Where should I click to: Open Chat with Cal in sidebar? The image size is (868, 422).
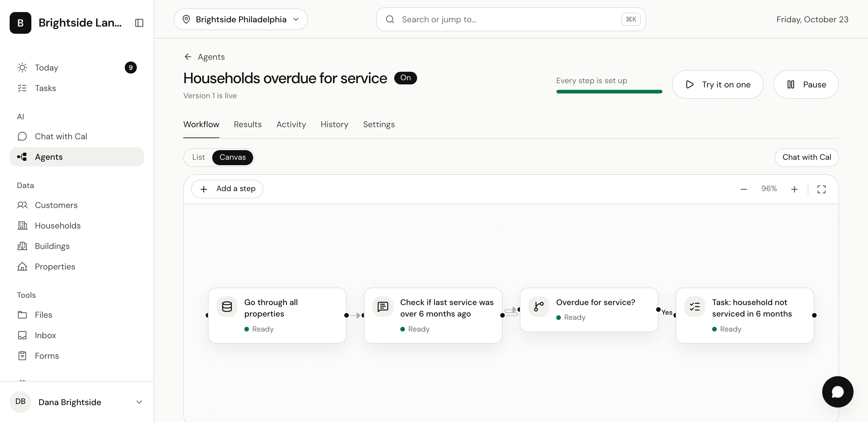coord(77,136)
